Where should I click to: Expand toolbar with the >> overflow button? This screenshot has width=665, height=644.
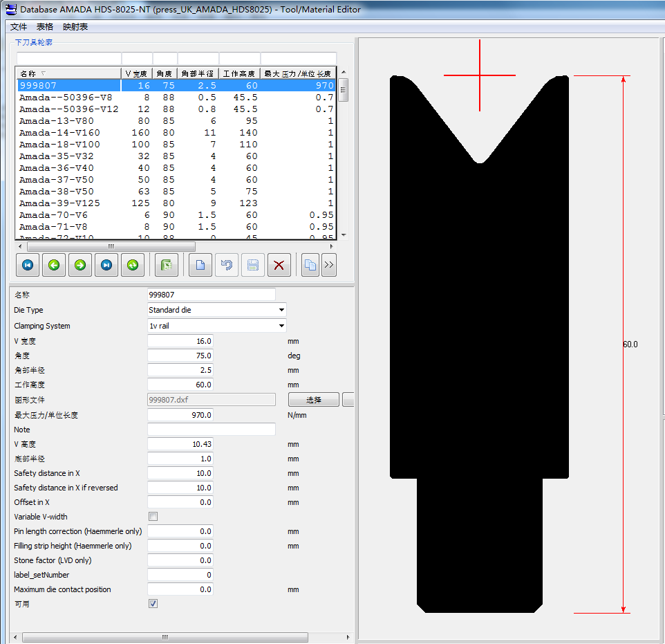click(329, 265)
